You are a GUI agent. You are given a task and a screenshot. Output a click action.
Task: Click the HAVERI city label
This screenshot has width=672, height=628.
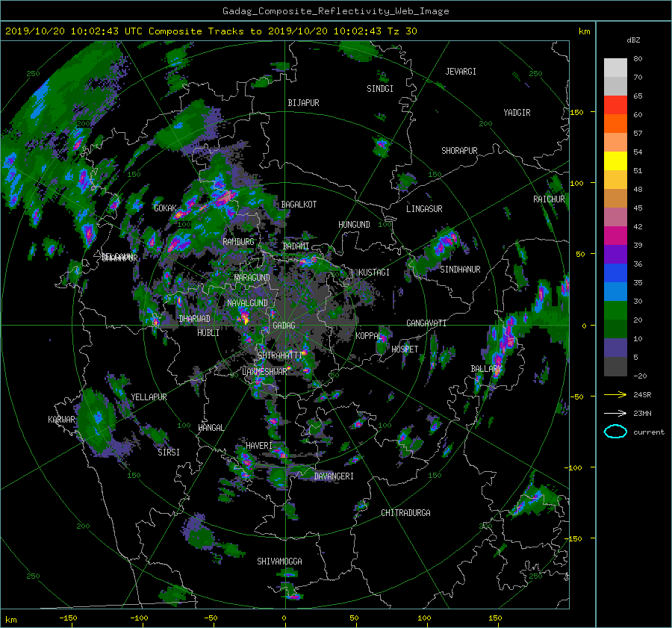click(259, 446)
